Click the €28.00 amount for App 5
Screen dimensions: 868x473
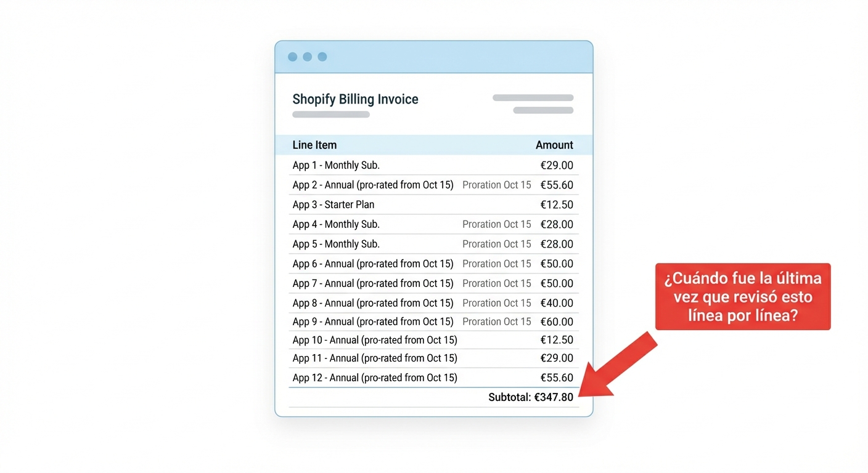557,244
